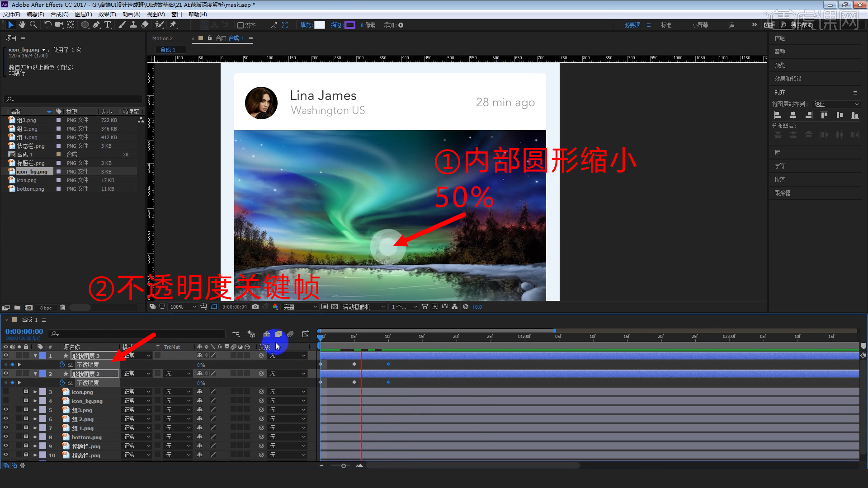Create a new composition from Project panel

[x=29, y=308]
